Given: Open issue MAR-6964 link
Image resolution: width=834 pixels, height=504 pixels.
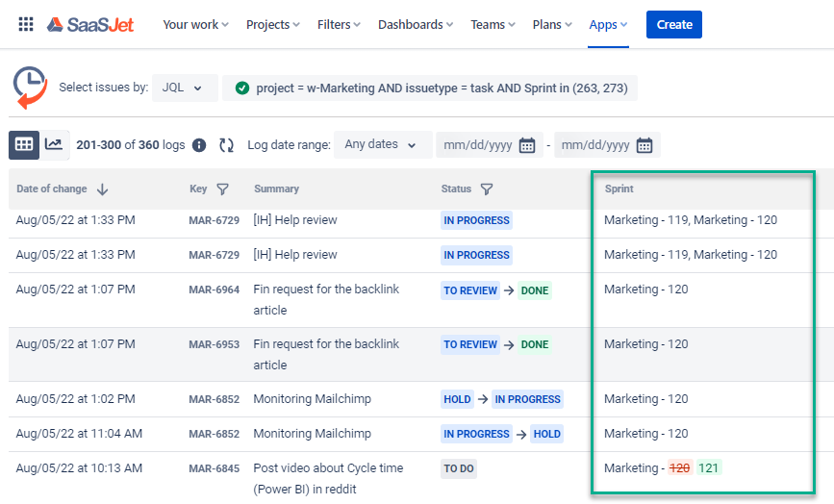Looking at the screenshot, I should tap(214, 290).
